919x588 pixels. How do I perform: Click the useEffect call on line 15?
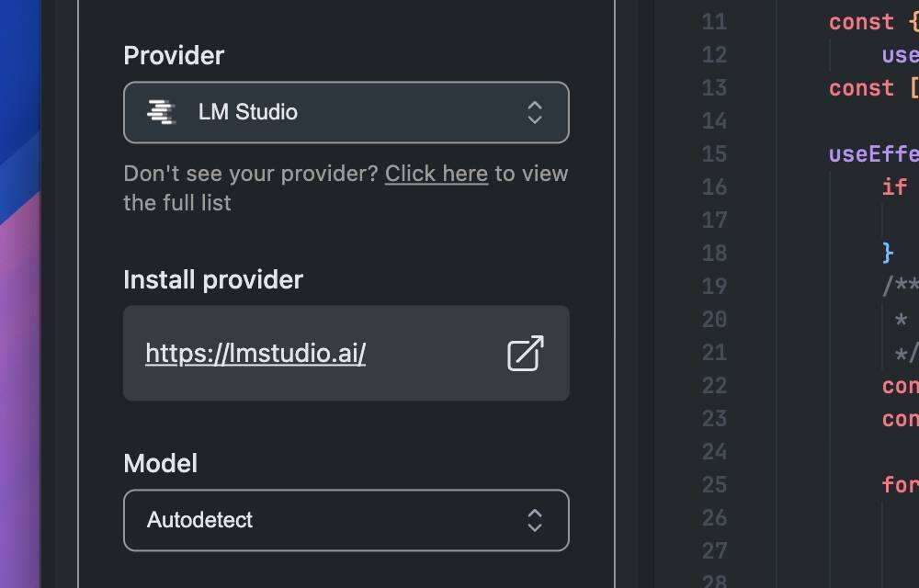pyautogui.click(x=873, y=154)
